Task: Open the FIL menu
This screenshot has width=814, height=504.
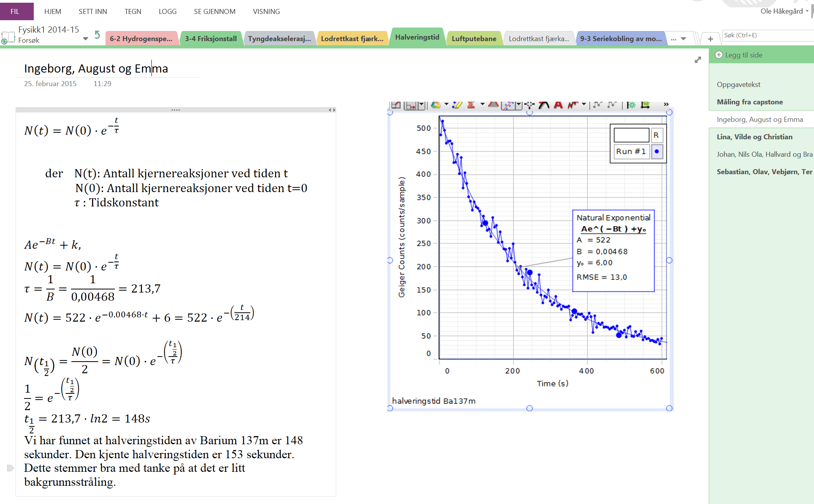Action: pos(15,11)
